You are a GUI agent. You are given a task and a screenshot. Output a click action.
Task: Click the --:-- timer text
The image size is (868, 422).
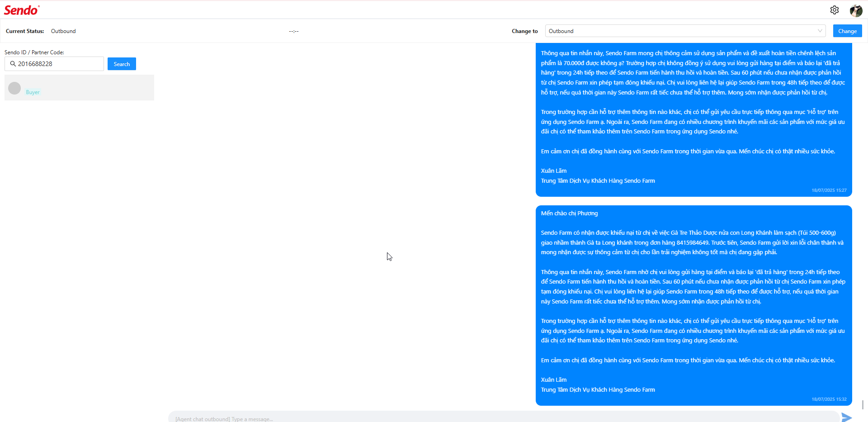(x=294, y=31)
